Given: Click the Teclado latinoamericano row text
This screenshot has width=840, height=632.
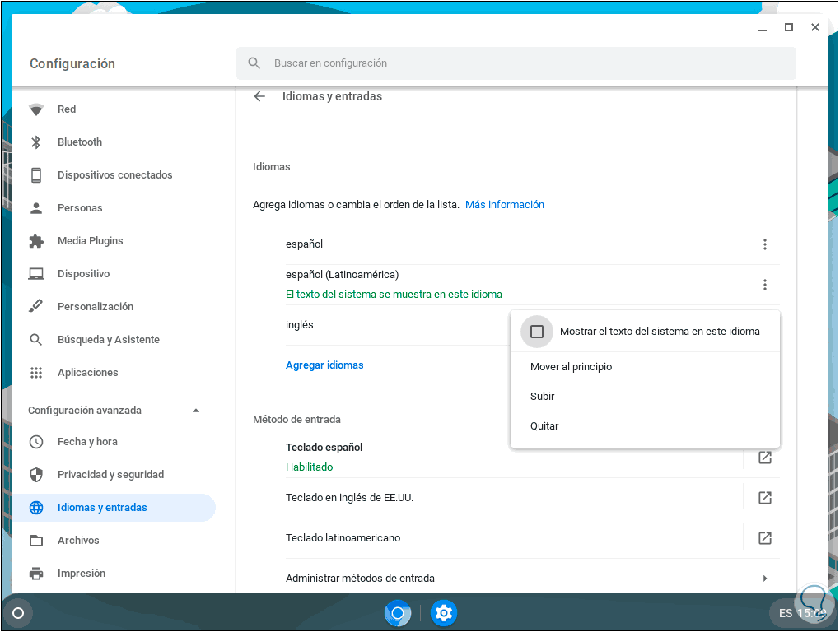Looking at the screenshot, I should point(343,538).
